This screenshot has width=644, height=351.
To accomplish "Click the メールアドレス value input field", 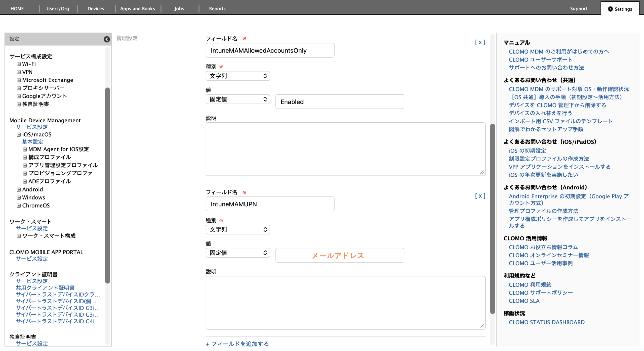I will [340, 255].
